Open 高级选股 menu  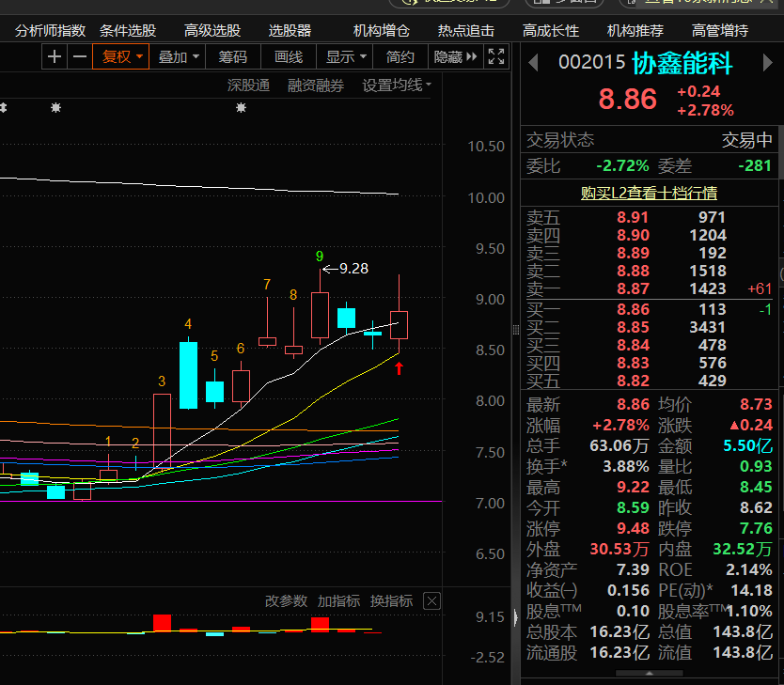212,31
